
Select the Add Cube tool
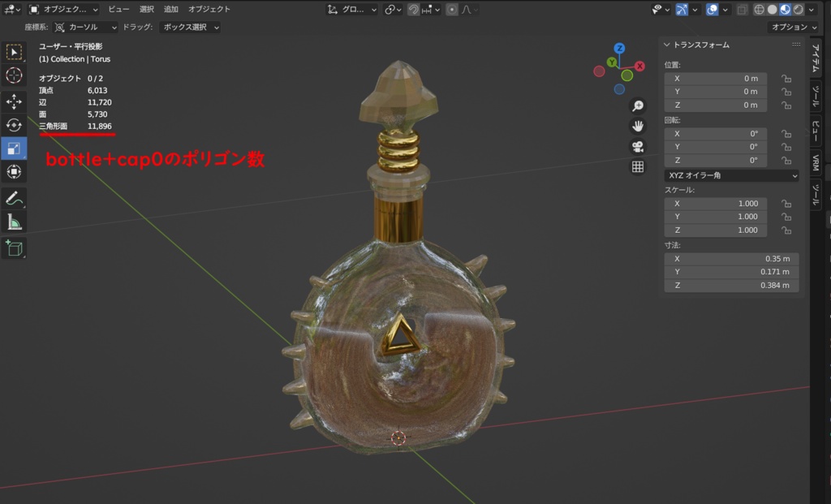pyautogui.click(x=14, y=248)
